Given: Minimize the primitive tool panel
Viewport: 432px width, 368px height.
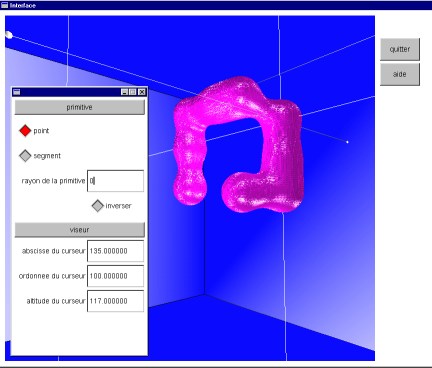Looking at the screenshot, I should coord(125,92).
